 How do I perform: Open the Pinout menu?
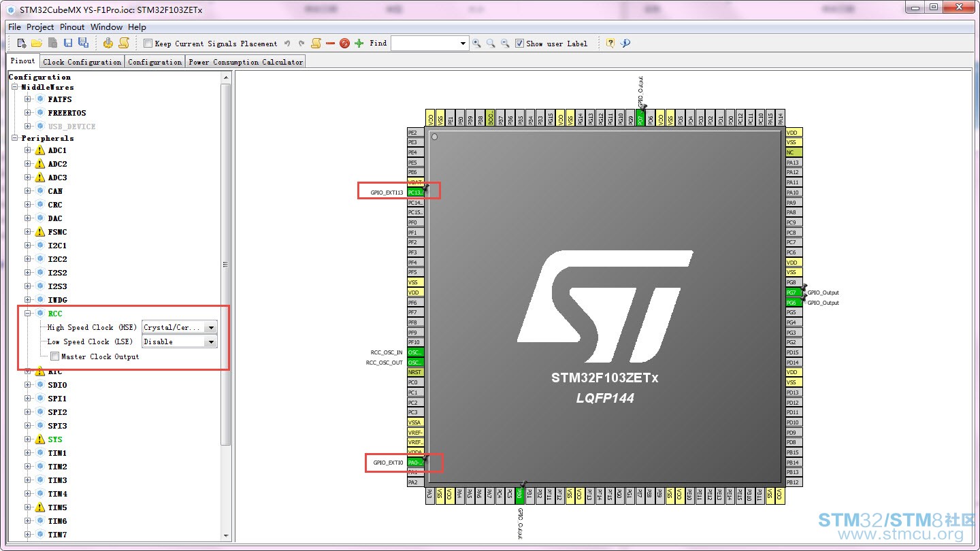tap(72, 27)
